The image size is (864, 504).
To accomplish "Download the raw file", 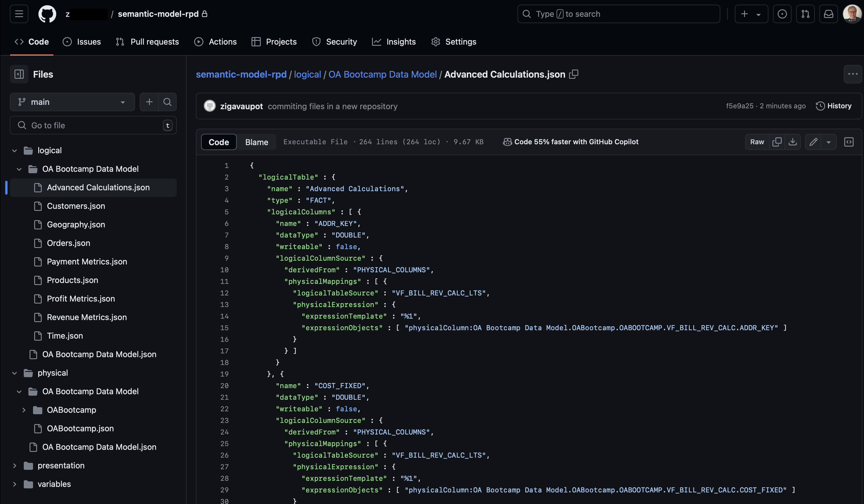I will point(793,142).
